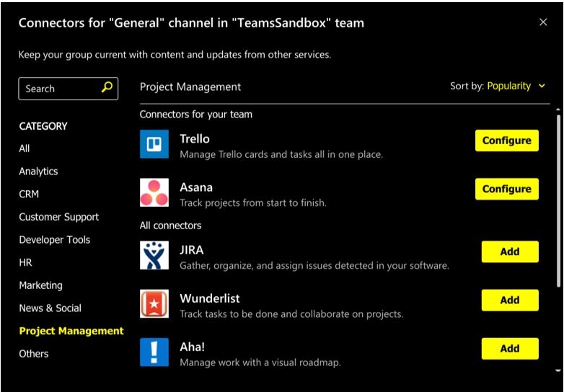Click 'Gather, organize, and assign issues' description
564x392 pixels.
pyautogui.click(x=314, y=266)
